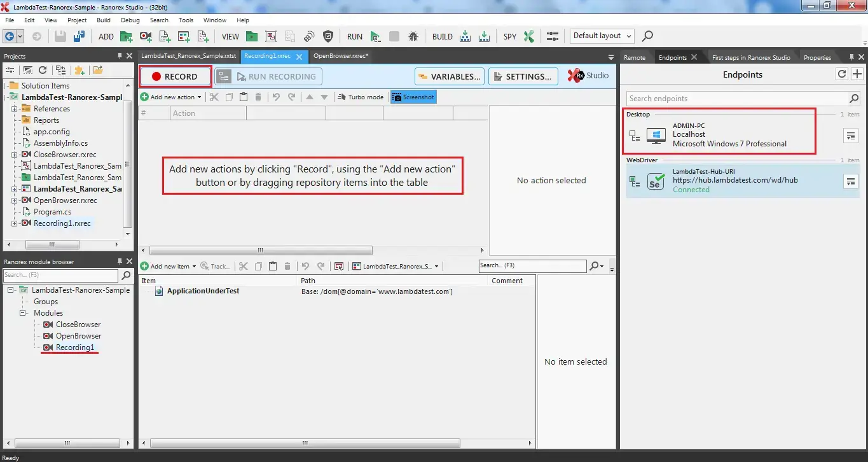This screenshot has height=462, width=868.
Task: Click the Save All disks icon
Action: (79, 36)
